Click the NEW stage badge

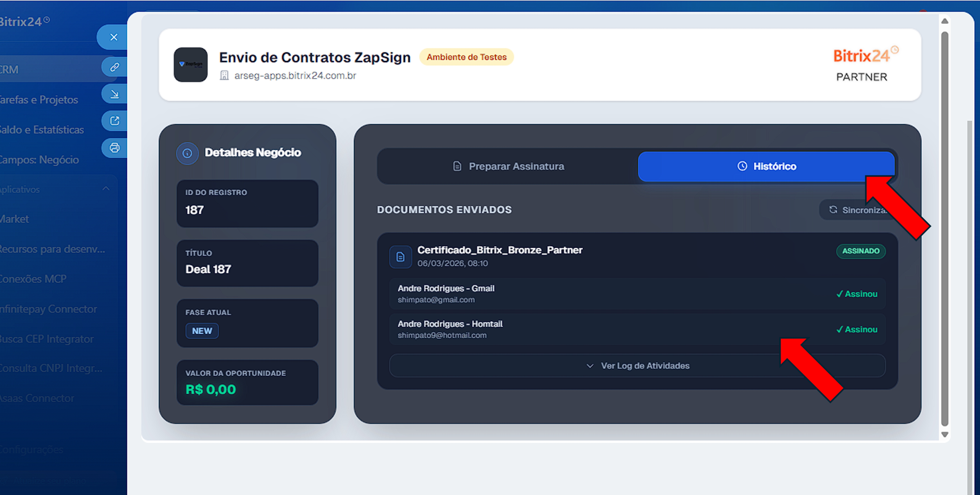coord(202,331)
